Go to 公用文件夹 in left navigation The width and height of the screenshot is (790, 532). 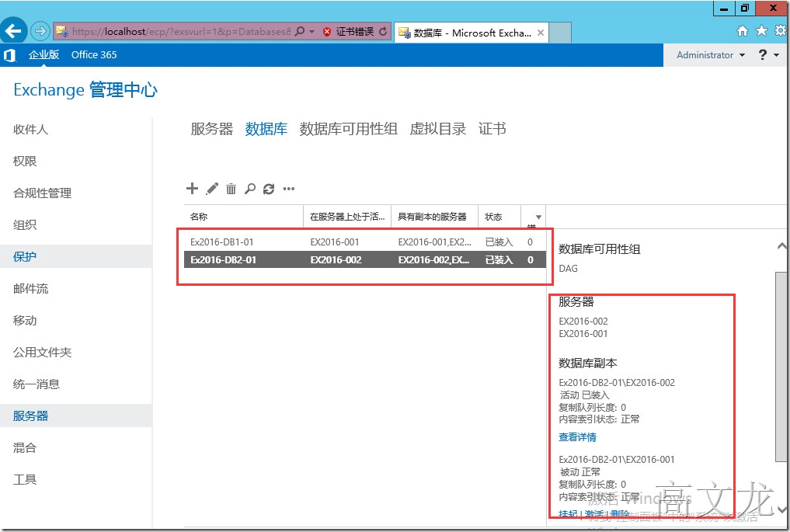42,352
